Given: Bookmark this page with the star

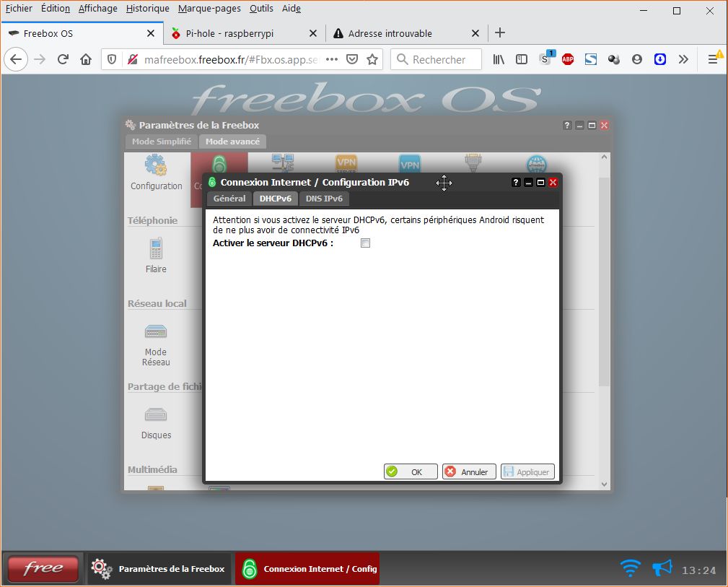Looking at the screenshot, I should click(372, 59).
